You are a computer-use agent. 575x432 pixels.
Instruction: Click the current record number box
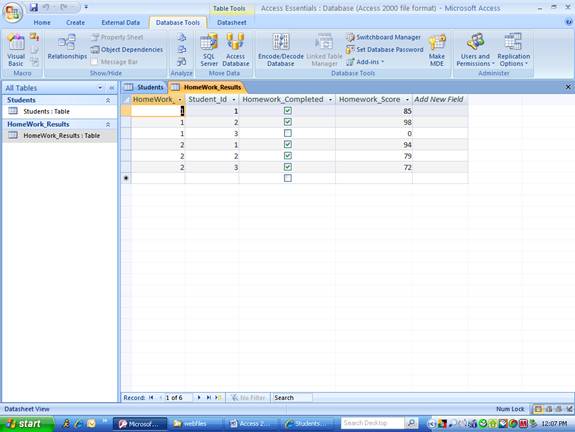click(x=178, y=398)
